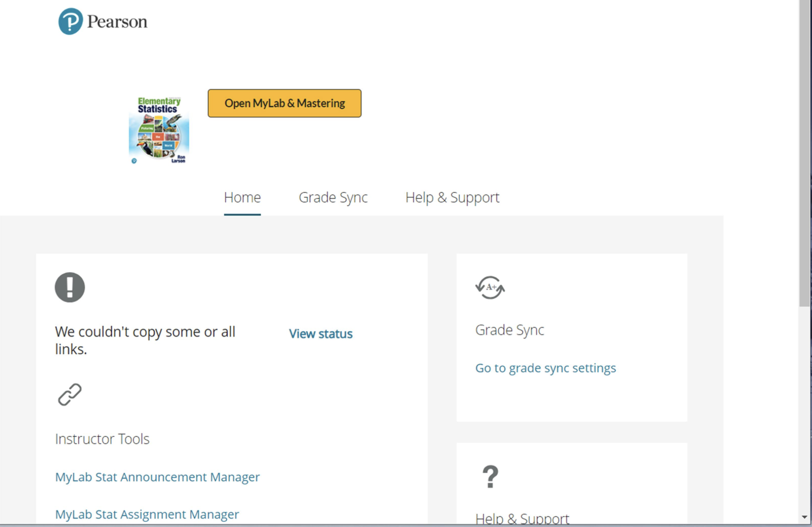Click the chain link icon above Instructor Tools
Image resolution: width=812 pixels, height=527 pixels.
pos(70,394)
